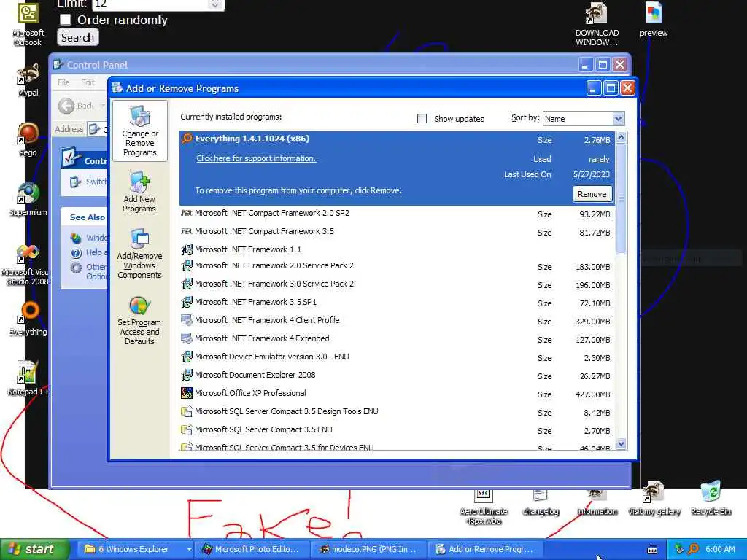Viewport: 747px width, 560px height.
Task: Click Back button in Control Panel
Action: 77,106
